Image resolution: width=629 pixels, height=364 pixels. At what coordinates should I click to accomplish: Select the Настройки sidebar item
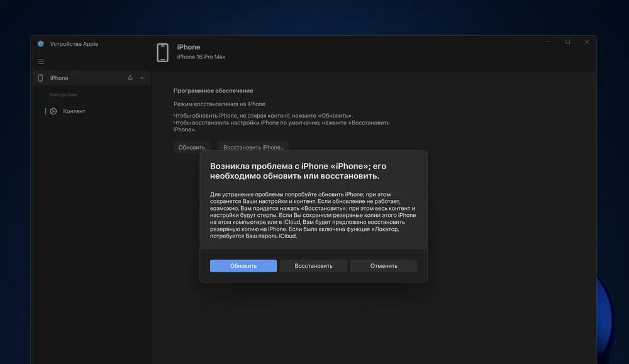click(64, 94)
